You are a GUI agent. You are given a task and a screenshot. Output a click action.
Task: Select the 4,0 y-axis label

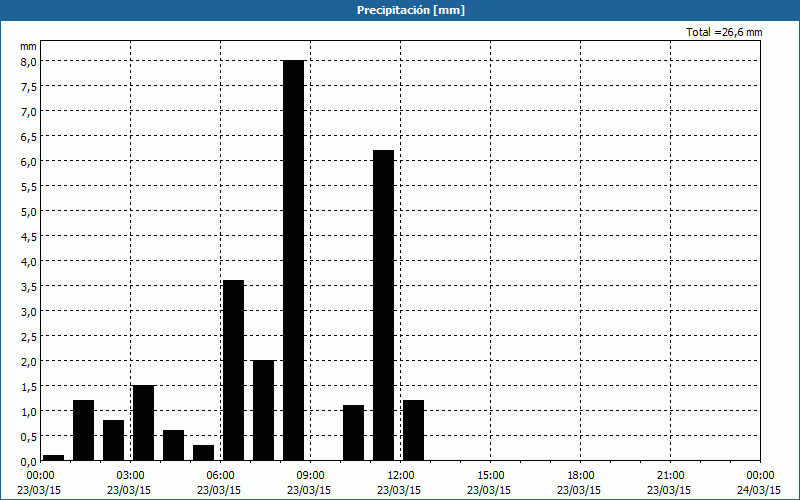tap(28, 261)
